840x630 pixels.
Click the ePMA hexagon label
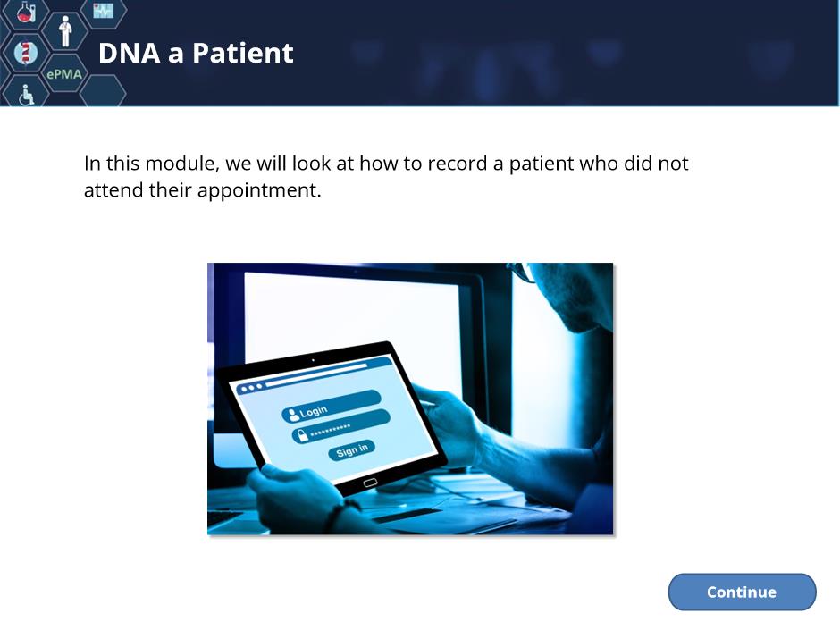64,74
